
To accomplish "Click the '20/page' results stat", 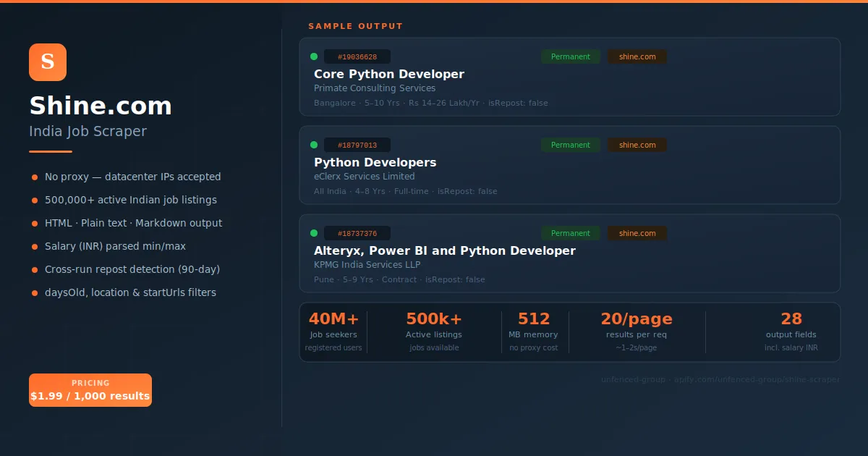I will 637,319.
